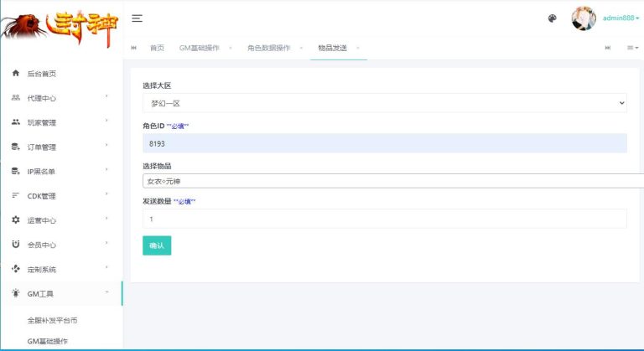Screen dimensions: 644x351
Task: Click the admin user avatar
Action: click(x=584, y=18)
